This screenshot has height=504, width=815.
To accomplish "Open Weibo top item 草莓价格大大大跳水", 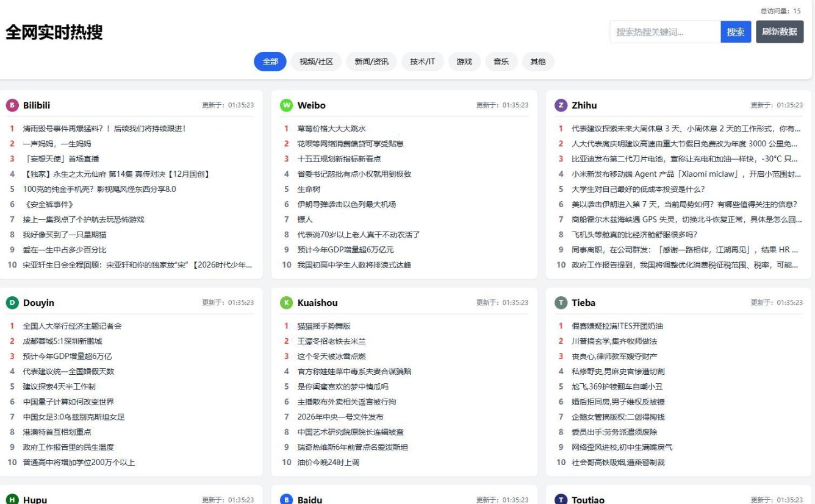I will [331, 129].
